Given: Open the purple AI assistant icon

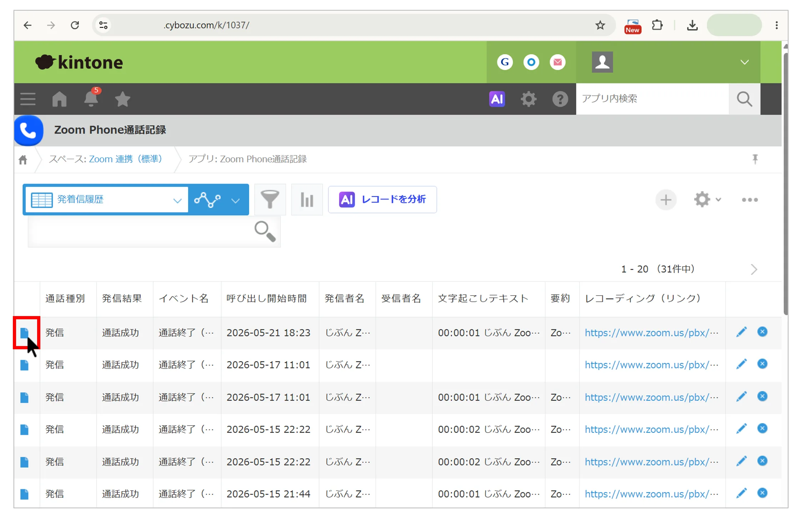Looking at the screenshot, I should [497, 99].
